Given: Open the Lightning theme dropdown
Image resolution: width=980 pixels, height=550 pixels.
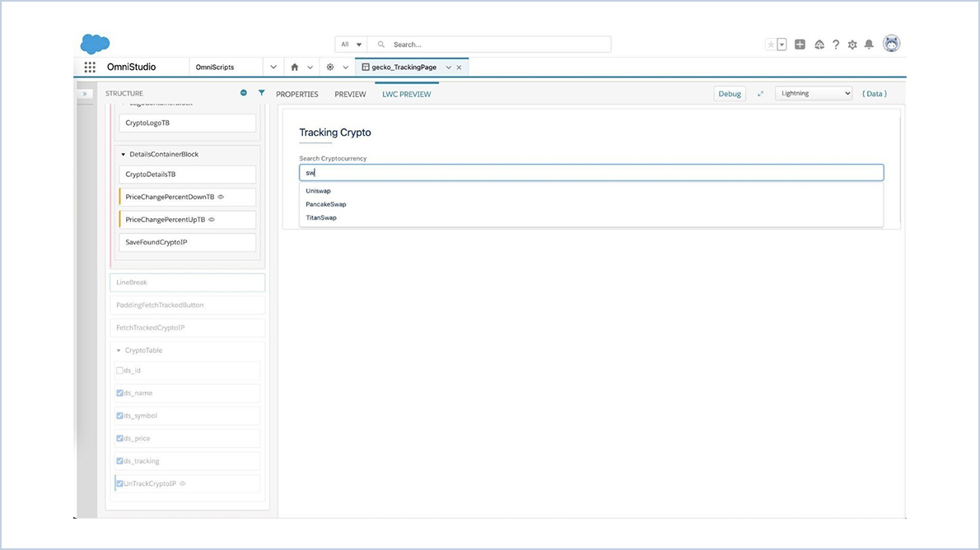Looking at the screenshot, I should tap(814, 93).
